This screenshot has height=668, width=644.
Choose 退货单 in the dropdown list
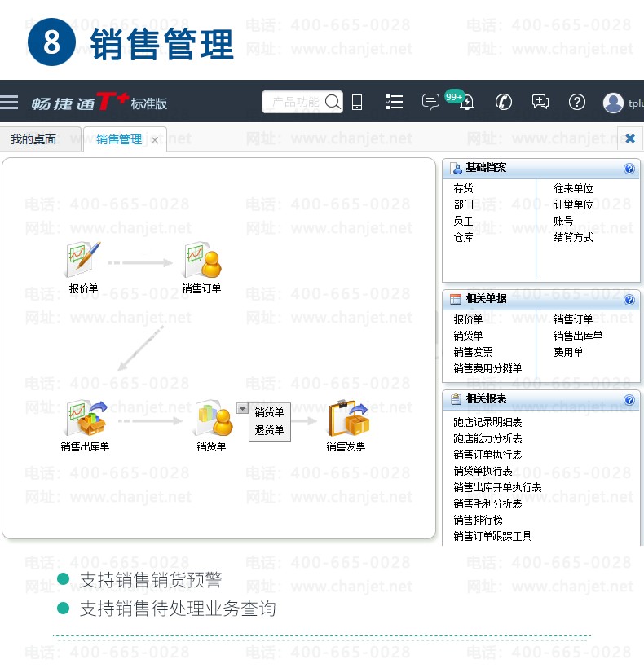click(x=269, y=430)
